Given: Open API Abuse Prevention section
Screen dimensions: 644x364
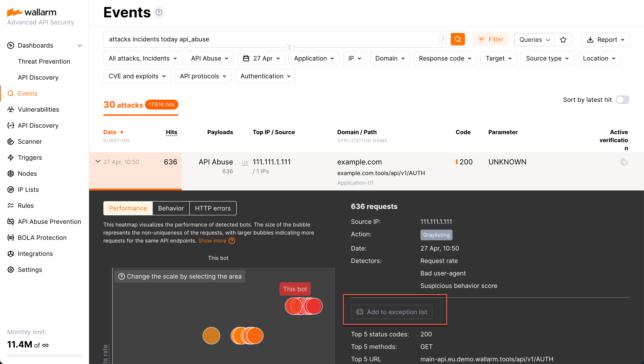Looking at the screenshot, I should tap(49, 222).
